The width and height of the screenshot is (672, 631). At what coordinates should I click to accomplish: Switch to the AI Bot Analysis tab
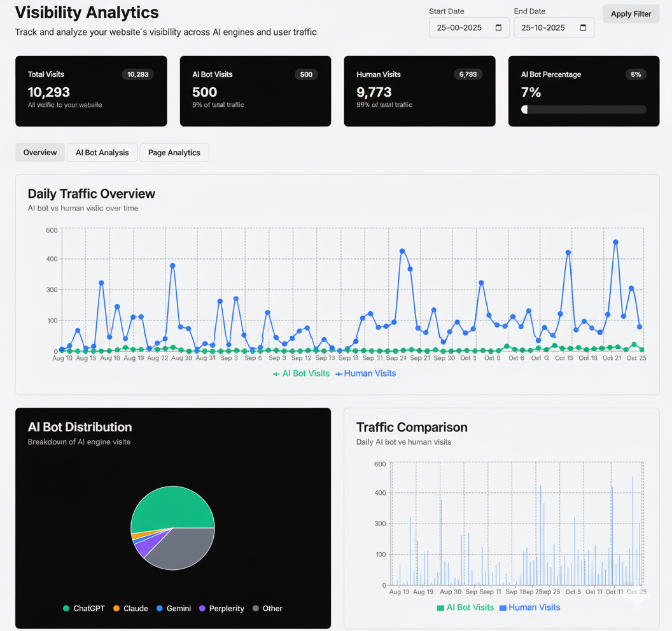click(102, 153)
